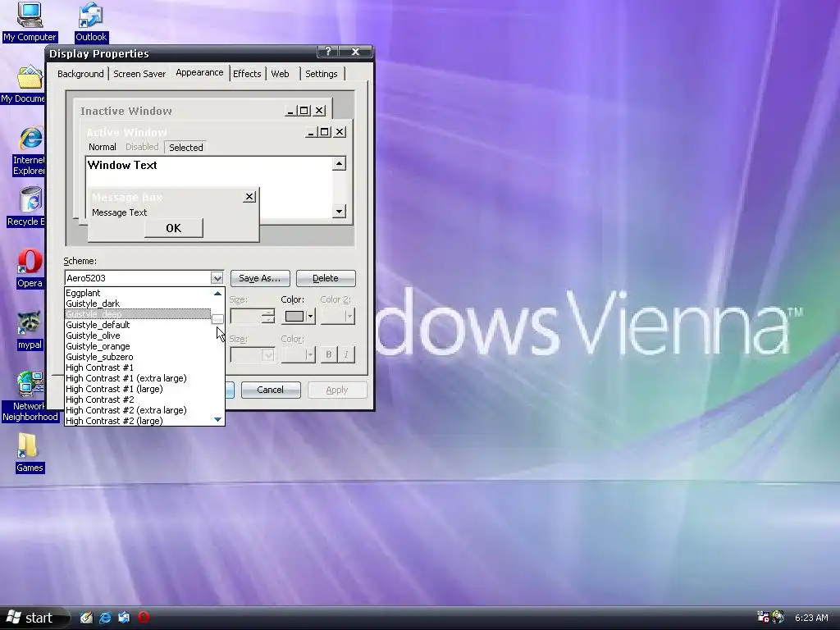Select the Appearance tab
Viewport: 840px width, 630px height.
[199, 72]
